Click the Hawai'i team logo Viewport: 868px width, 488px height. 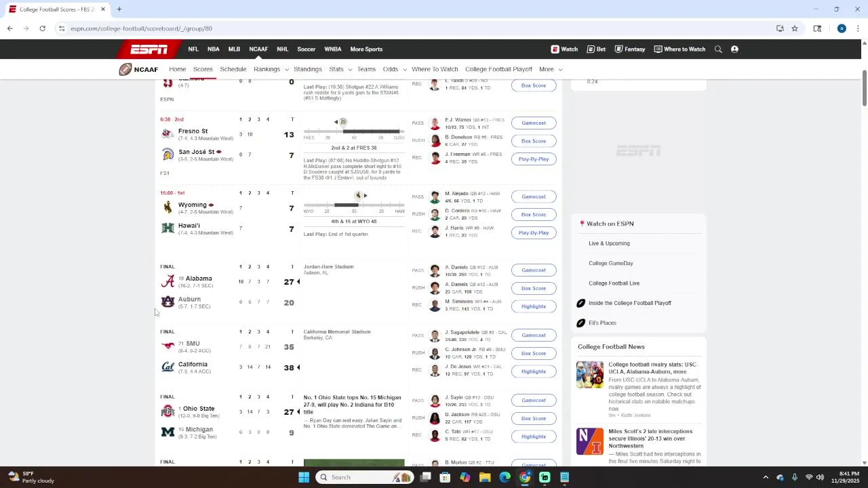pos(167,228)
